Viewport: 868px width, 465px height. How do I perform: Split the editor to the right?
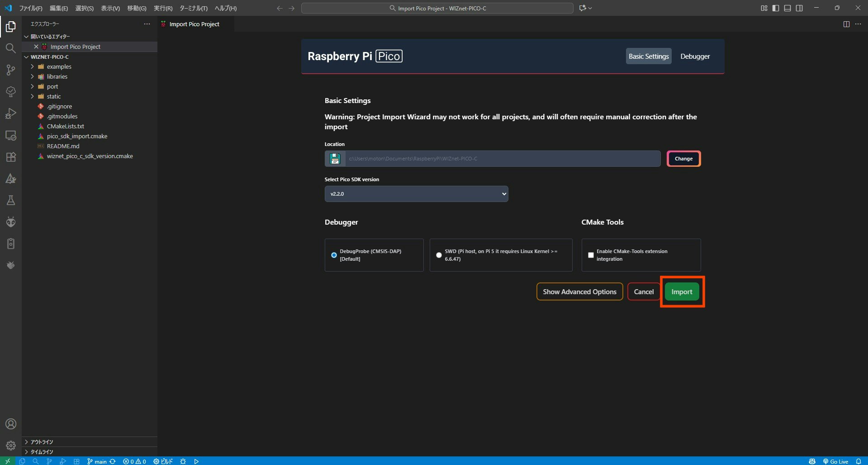[x=846, y=24]
